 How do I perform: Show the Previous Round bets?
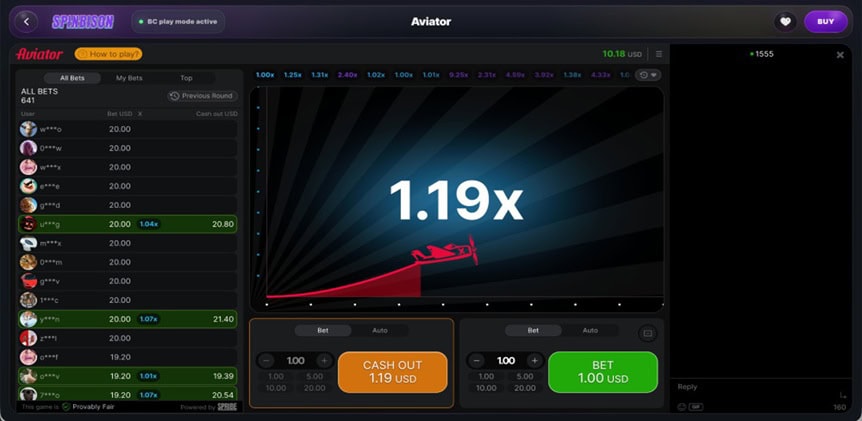click(x=203, y=96)
